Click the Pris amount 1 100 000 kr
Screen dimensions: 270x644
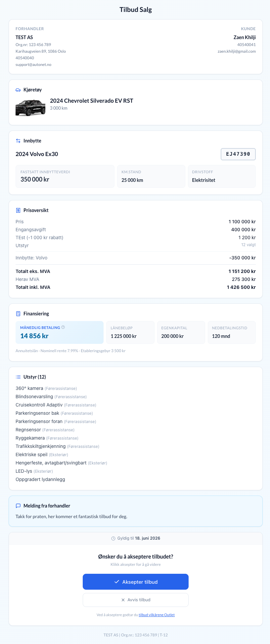click(242, 222)
